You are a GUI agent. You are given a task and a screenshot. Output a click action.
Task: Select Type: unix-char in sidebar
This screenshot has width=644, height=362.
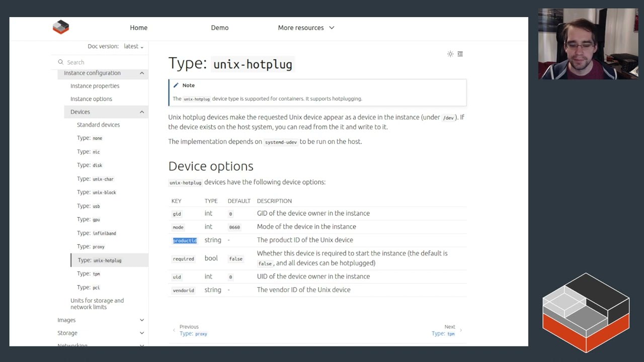click(95, 179)
